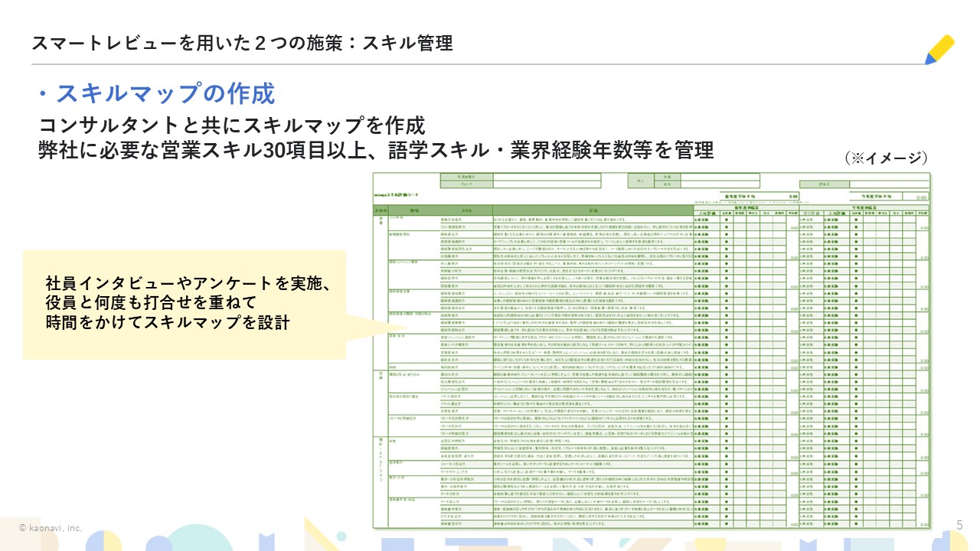Click the blue heading スキルマップの作成
This screenshot has width=980, height=551.
[x=156, y=93]
